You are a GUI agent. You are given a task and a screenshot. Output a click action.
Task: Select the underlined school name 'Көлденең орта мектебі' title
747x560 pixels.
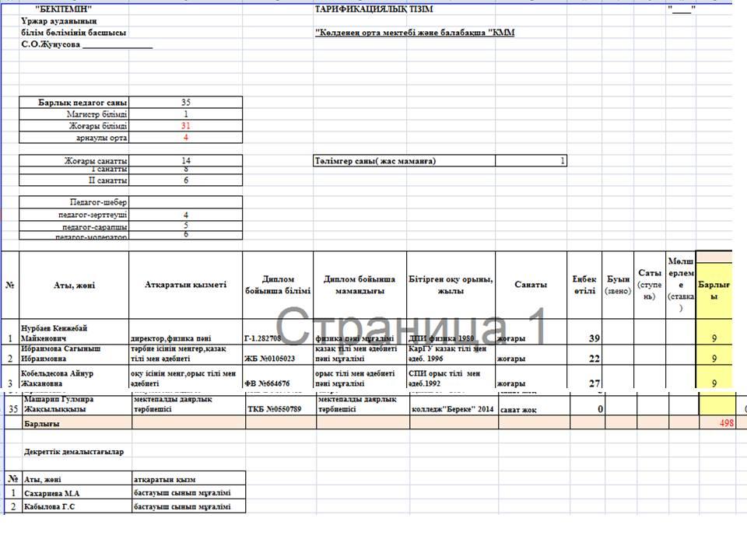pos(415,33)
